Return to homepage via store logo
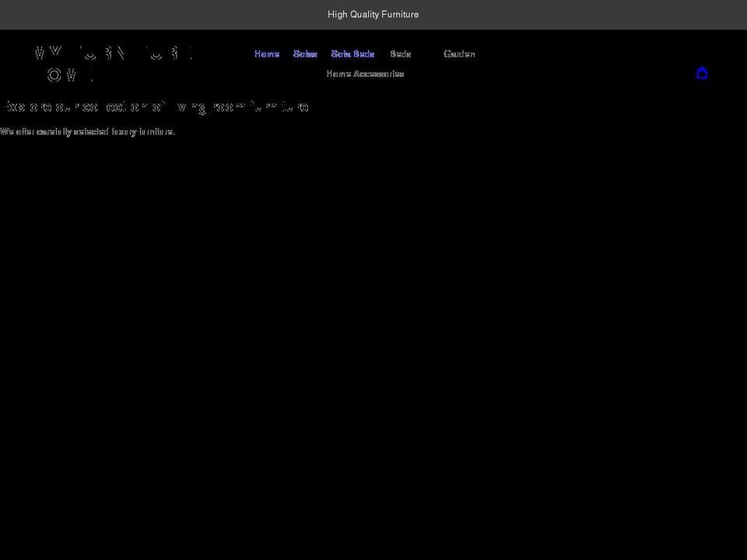The width and height of the screenshot is (747, 560). (113, 64)
